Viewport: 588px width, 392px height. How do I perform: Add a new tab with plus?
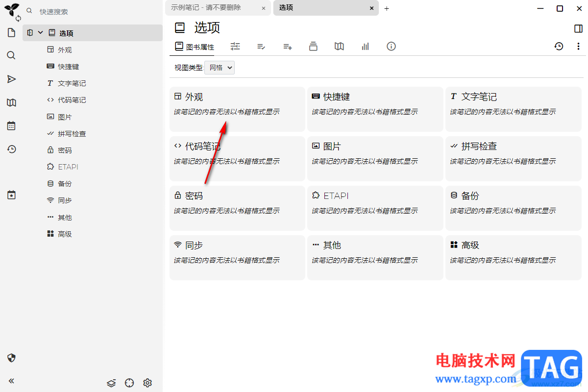tap(387, 8)
